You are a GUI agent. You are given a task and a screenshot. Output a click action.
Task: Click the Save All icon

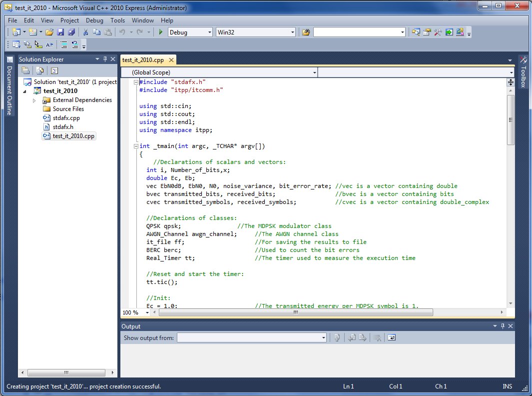[x=71, y=32]
